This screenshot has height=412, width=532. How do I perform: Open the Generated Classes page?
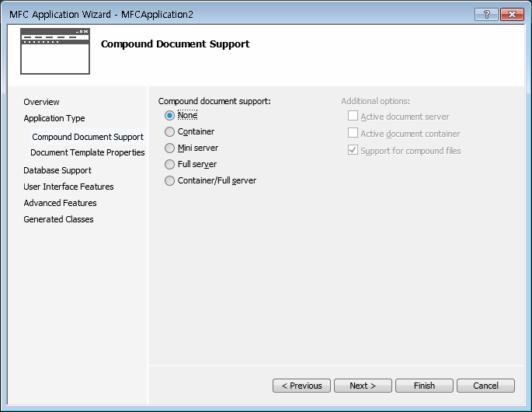click(58, 219)
